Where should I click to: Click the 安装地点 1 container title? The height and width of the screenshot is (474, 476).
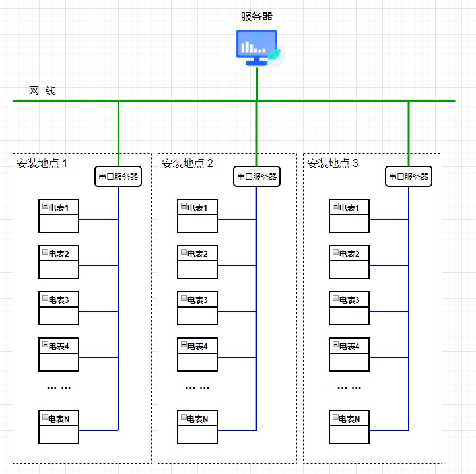coord(42,163)
